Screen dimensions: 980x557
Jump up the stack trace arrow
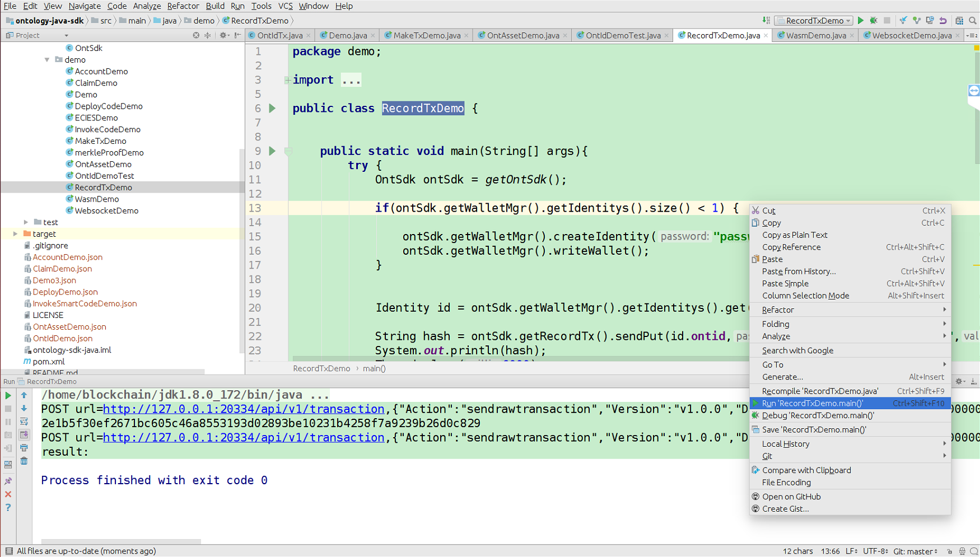24,395
